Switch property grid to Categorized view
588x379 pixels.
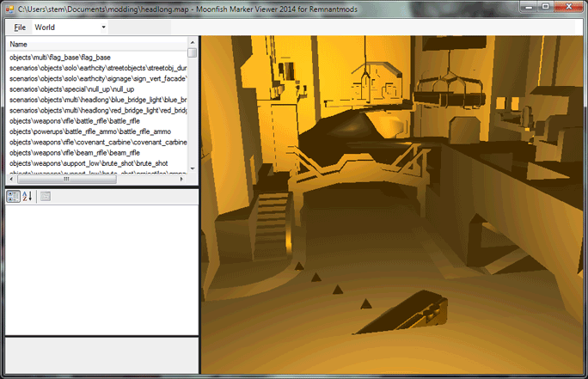click(x=14, y=197)
